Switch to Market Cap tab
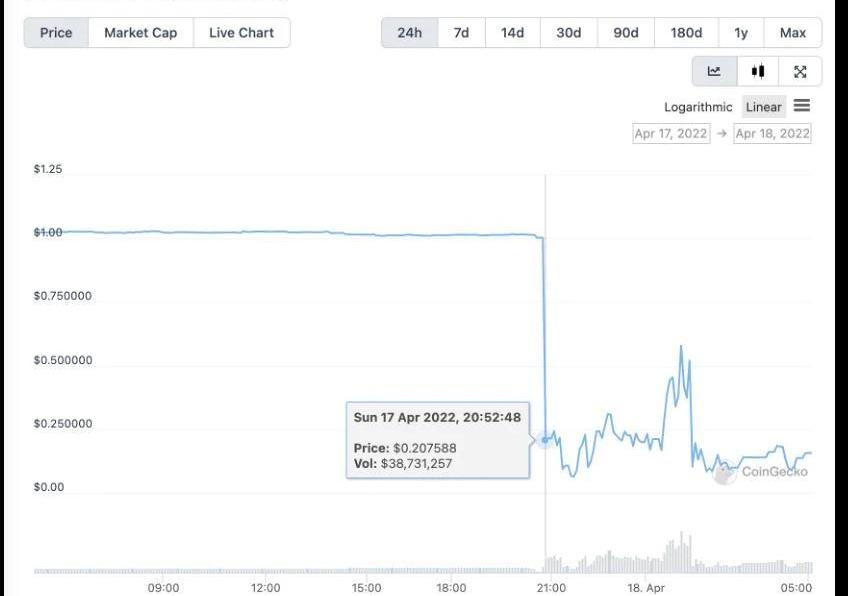The width and height of the screenshot is (848, 596). [140, 33]
